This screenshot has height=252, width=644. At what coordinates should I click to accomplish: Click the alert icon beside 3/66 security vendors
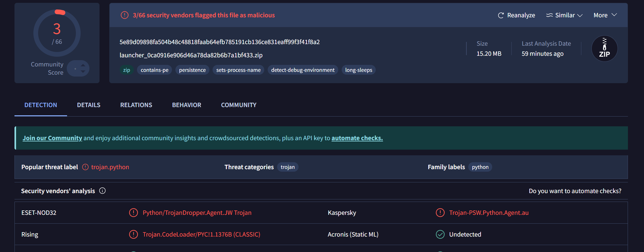point(125,15)
